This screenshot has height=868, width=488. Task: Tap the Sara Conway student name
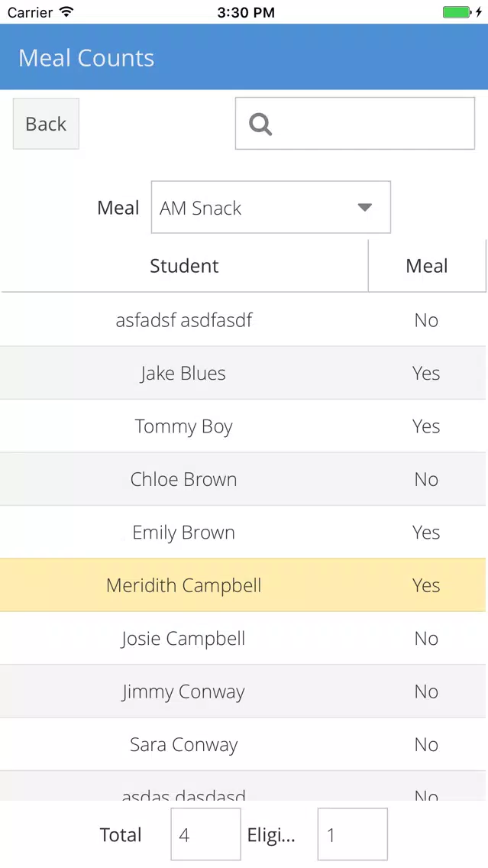(184, 745)
